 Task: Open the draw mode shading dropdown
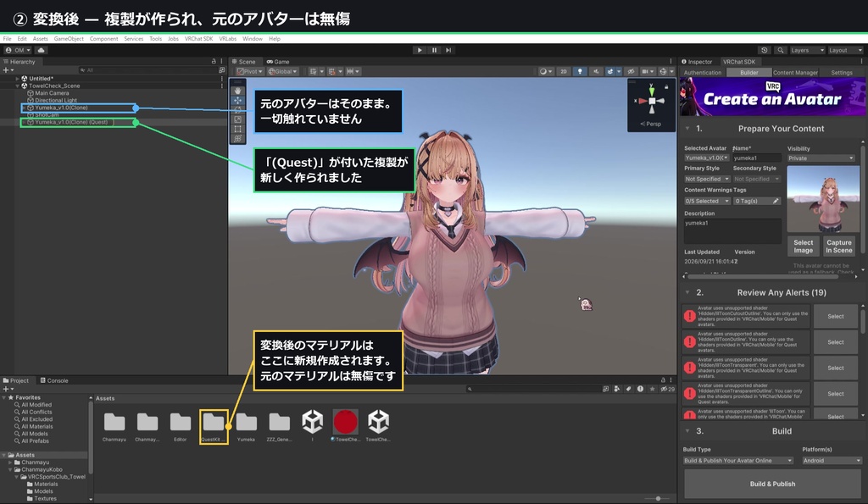[x=545, y=71]
